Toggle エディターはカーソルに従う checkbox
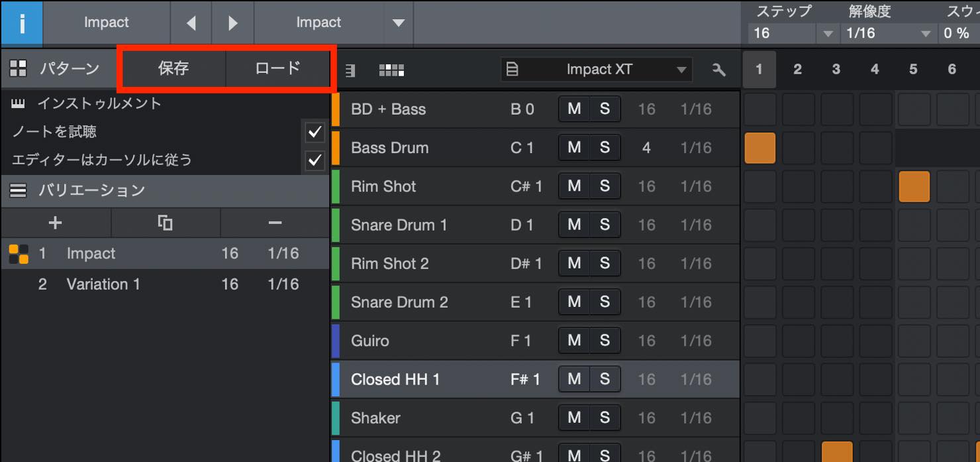This screenshot has width=980, height=462. pos(315,160)
